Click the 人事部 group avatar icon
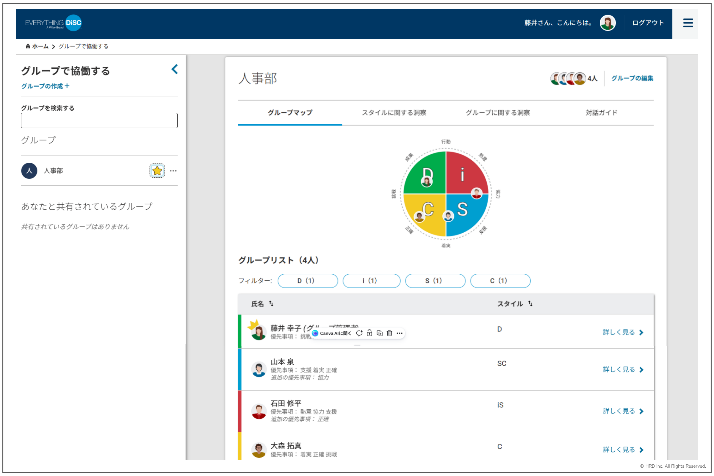714x476 pixels. [x=29, y=171]
